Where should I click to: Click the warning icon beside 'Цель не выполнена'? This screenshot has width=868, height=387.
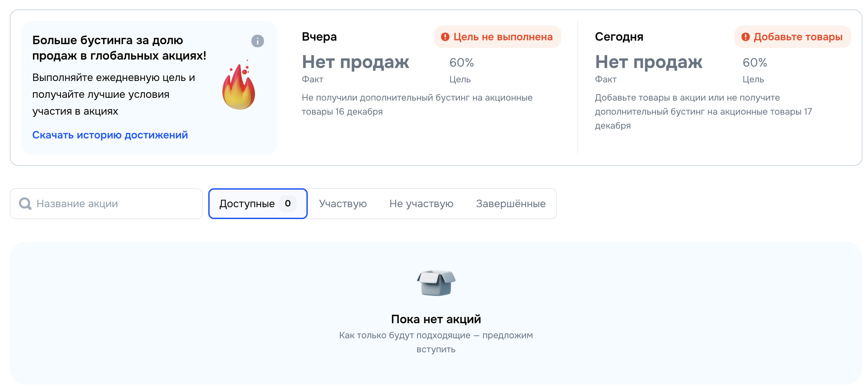pyautogui.click(x=445, y=37)
